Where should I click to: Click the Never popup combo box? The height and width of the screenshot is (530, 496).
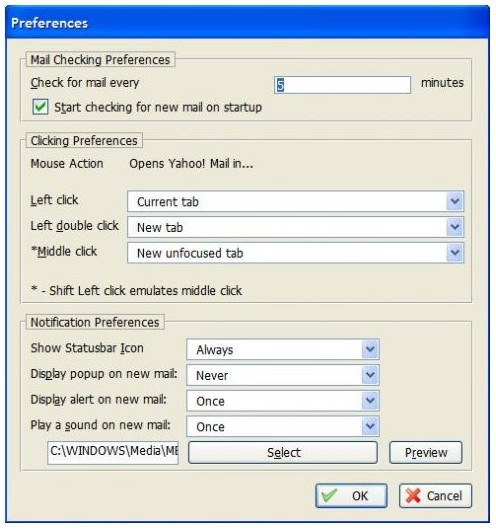click(x=283, y=375)
